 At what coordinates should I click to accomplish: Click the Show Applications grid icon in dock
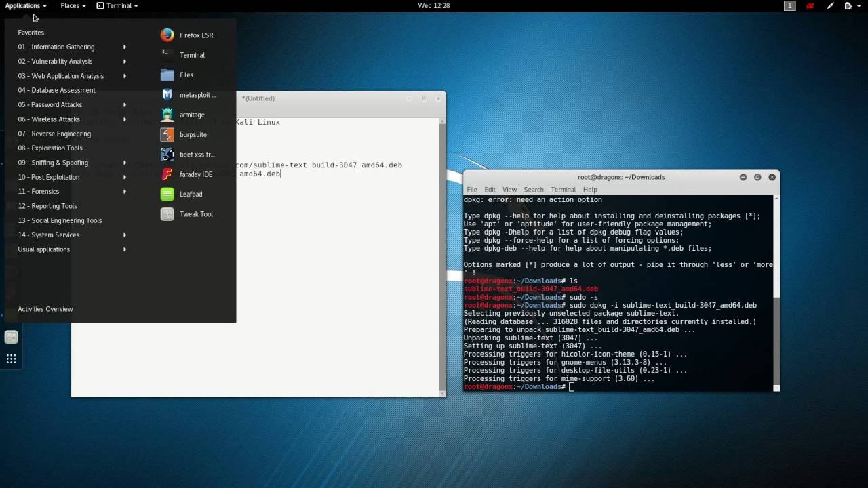(12, 359)
